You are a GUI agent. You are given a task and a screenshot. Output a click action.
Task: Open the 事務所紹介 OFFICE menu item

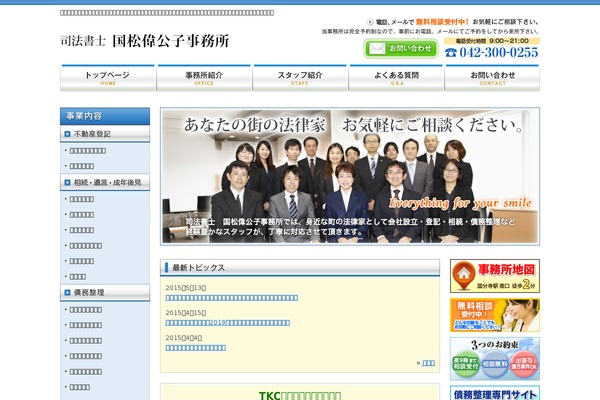(204, 78)
